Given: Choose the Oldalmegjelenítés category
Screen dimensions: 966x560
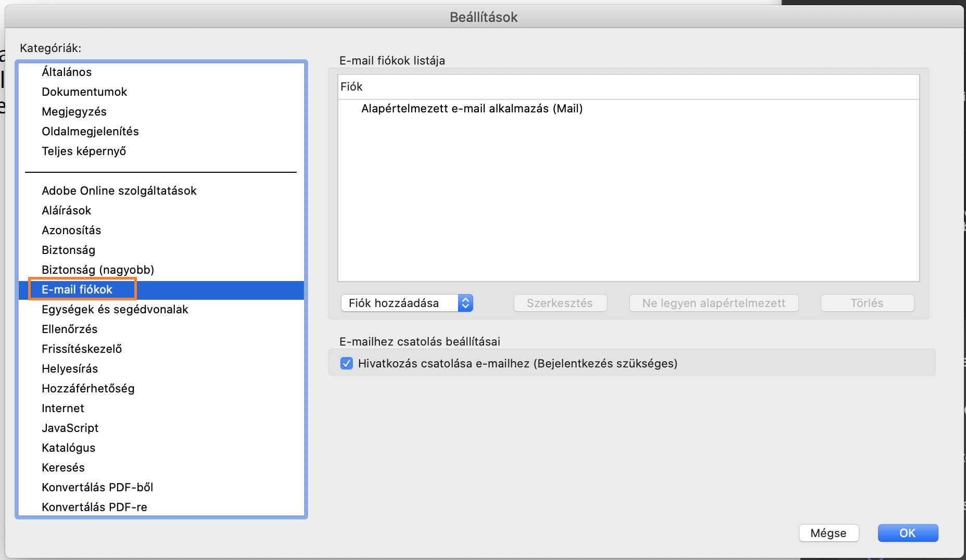Looking at the screenshot, I should (161, 131).
